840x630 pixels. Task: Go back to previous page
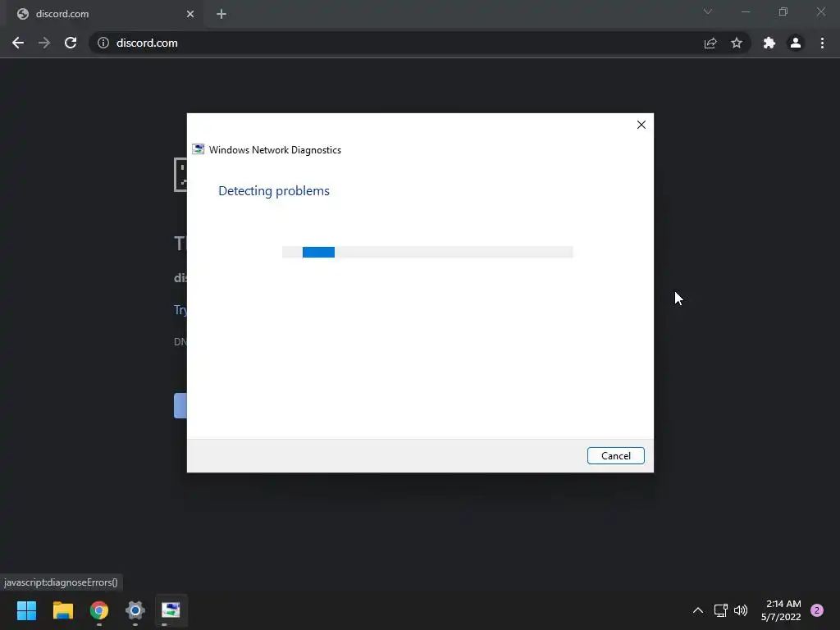18,43
